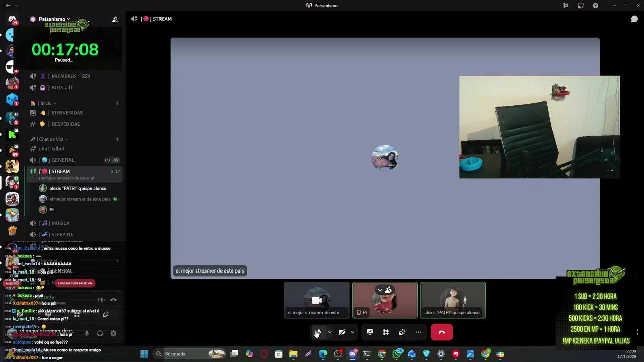Open the terminal from the taskbar
The width and height of the screenshot is (644, 362).
pos(367,354)
